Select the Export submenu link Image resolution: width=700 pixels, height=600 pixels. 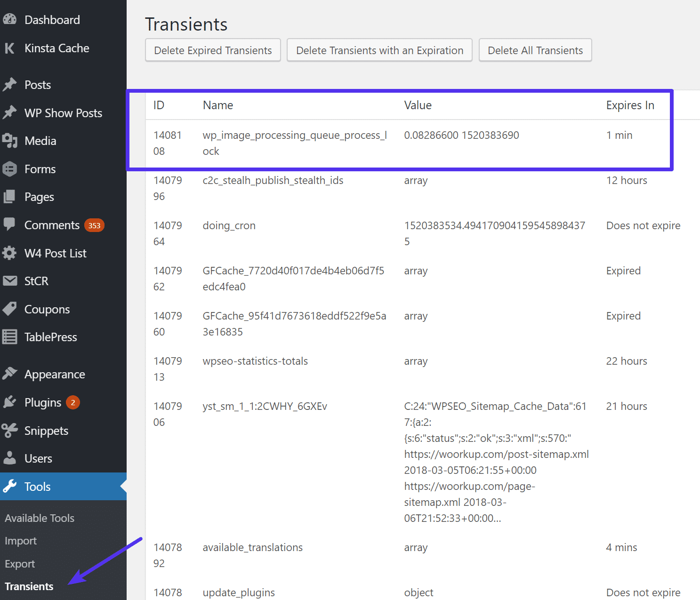[x=20, y=564]
